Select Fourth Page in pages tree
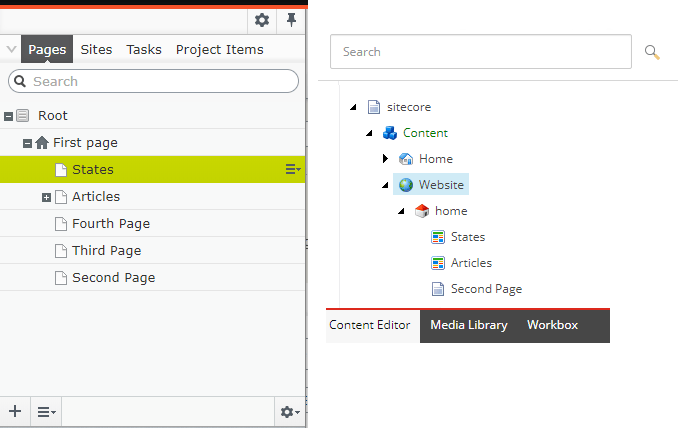The height and width of the screenshot is (428, 694). [152, 224]
